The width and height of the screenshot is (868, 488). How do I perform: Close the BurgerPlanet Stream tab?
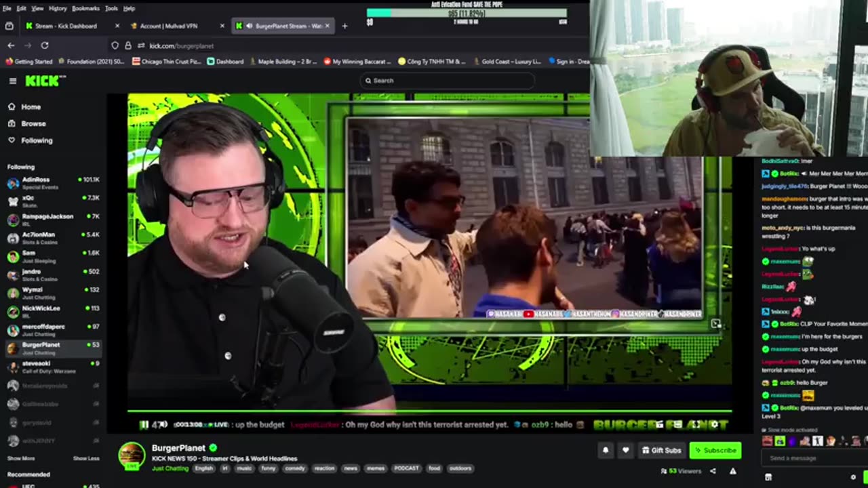click(328, 26)
